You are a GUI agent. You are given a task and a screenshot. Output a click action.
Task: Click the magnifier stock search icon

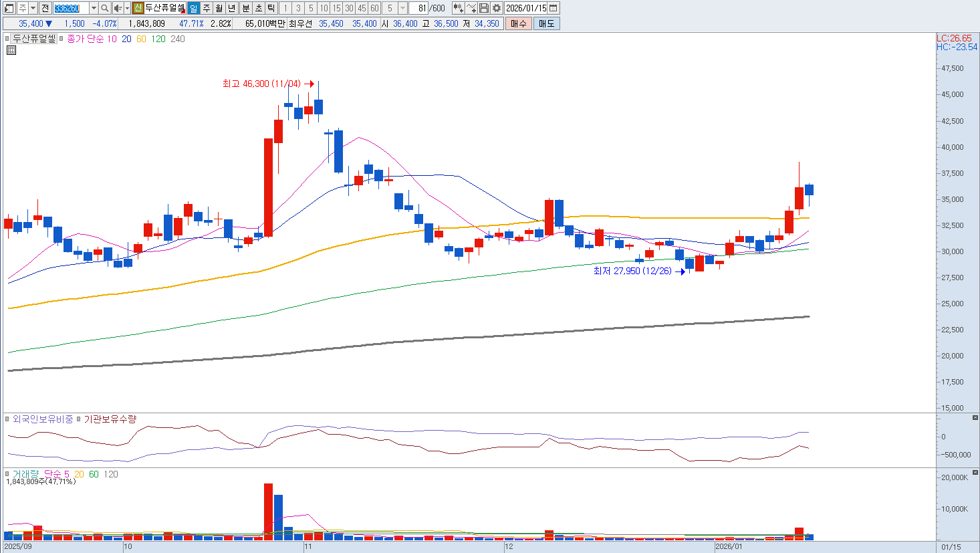[x=105, y=8]
